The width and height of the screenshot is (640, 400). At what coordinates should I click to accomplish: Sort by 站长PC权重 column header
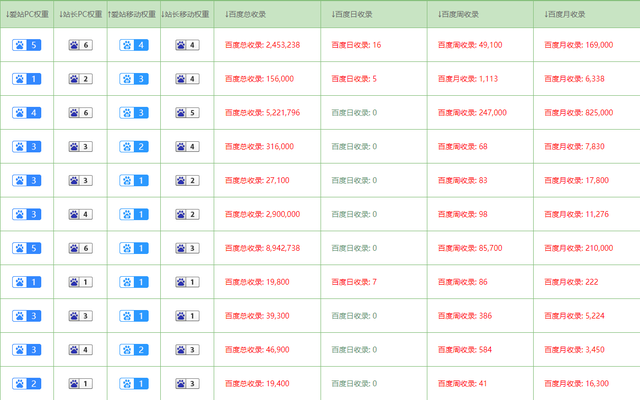80,14
